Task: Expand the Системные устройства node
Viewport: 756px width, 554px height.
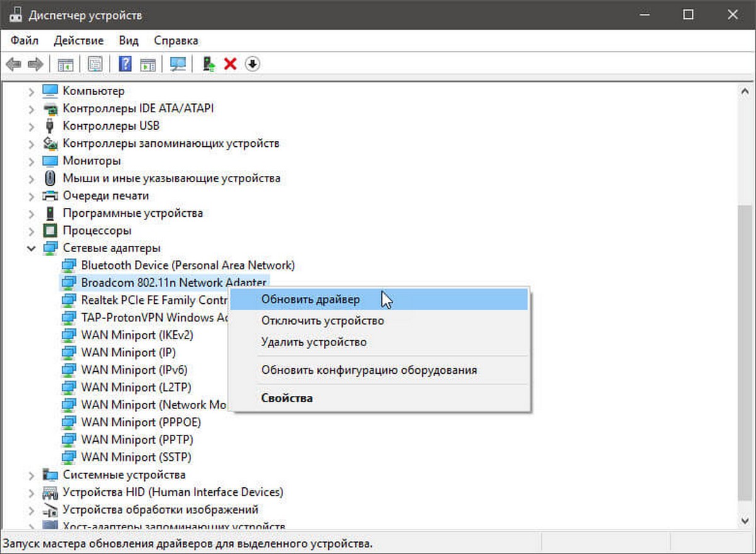Action: (31, 475)
